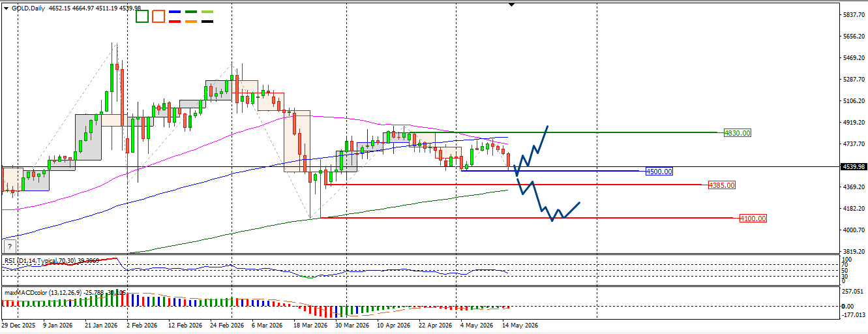Click the chart shift triangle marker at top
868x334 pixels.
[x=511, y=5]
